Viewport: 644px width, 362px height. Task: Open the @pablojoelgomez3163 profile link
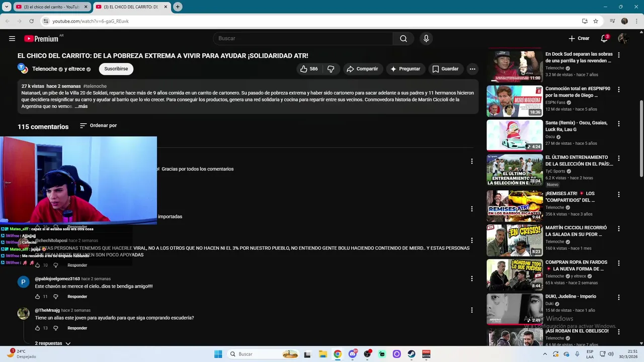[x=57, y=279]
